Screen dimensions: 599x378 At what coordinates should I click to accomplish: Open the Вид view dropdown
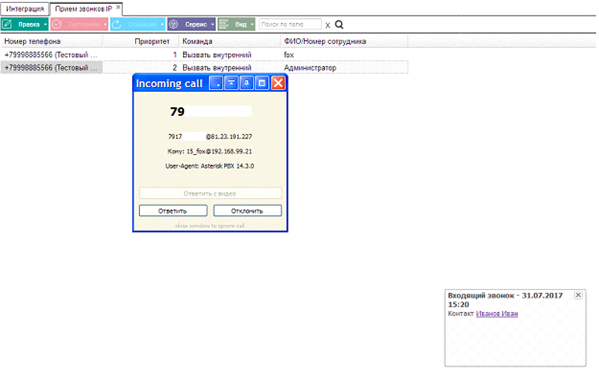(x=236, y=24)
